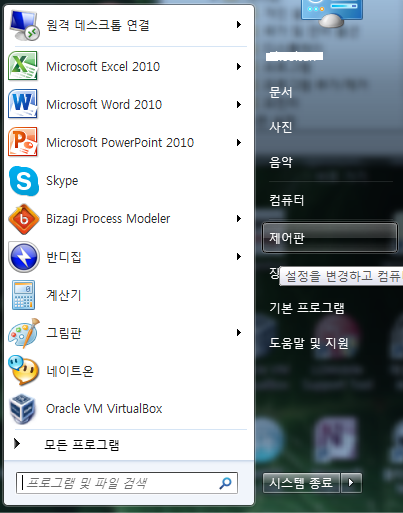
Task: Open the Bandizip (반디집) icon
Action: (23, 257)
